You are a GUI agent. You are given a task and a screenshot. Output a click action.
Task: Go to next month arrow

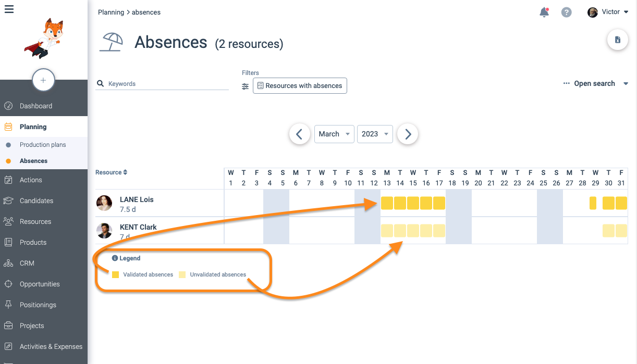pyautogui.click(x=408, y=134)
